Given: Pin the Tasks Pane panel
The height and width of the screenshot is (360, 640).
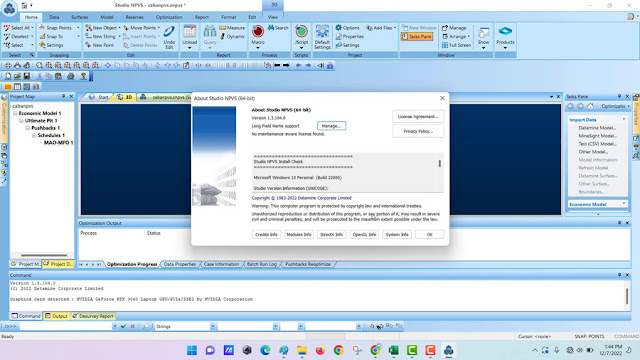Looking at the screenshot, I should coord(619,96).
